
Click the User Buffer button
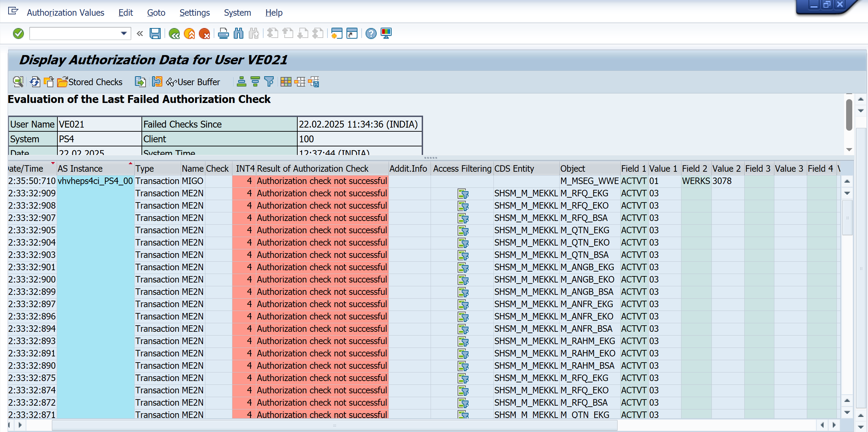pyautogui.click(x=193, y=82)
